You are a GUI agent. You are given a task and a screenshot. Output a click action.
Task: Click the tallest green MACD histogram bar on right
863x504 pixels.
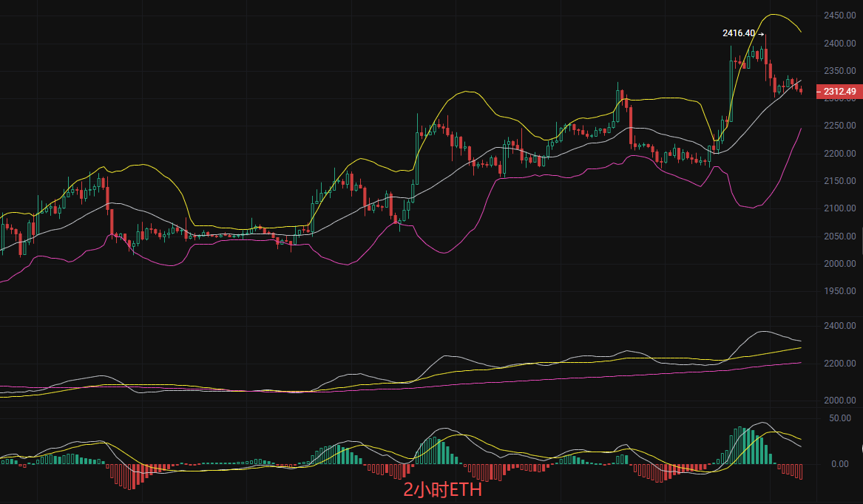point(739,446)
